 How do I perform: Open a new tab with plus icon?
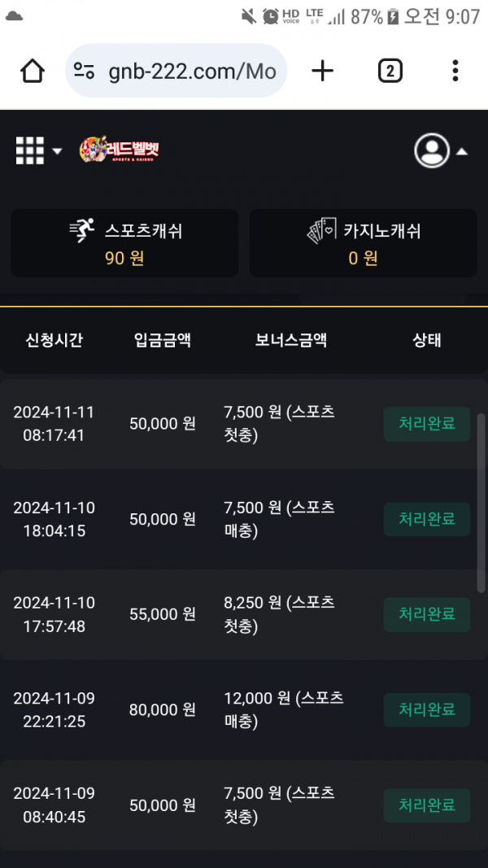(323, 72)
